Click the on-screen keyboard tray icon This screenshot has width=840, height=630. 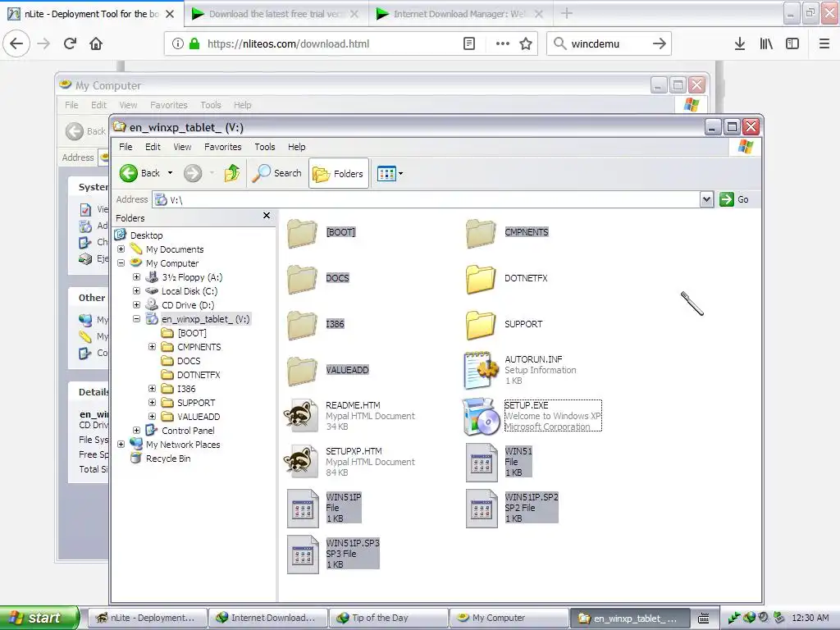(704, 619)
